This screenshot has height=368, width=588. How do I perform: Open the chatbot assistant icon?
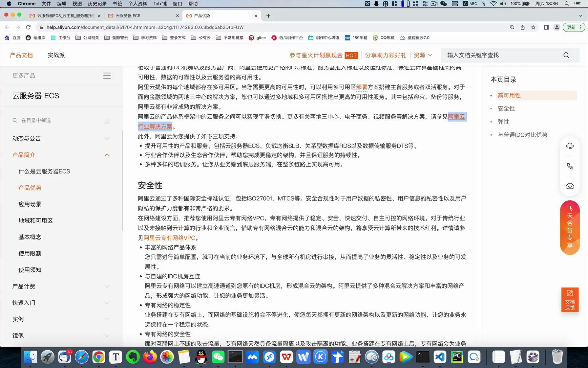point(570,186)
